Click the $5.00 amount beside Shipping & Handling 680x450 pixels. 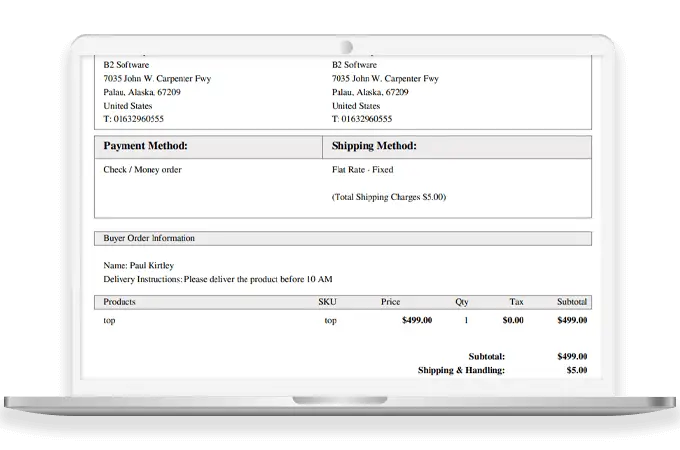[x=577, y=371]
